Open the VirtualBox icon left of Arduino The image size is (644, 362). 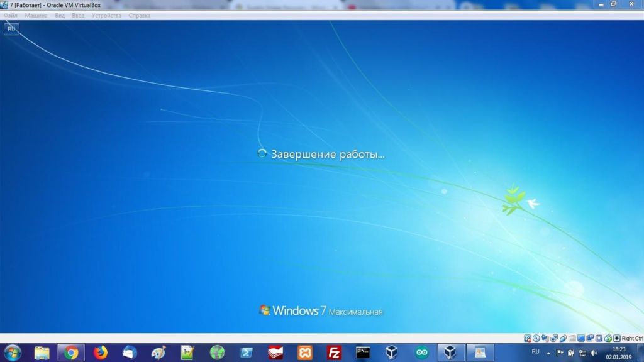click(x=392, y=353)
